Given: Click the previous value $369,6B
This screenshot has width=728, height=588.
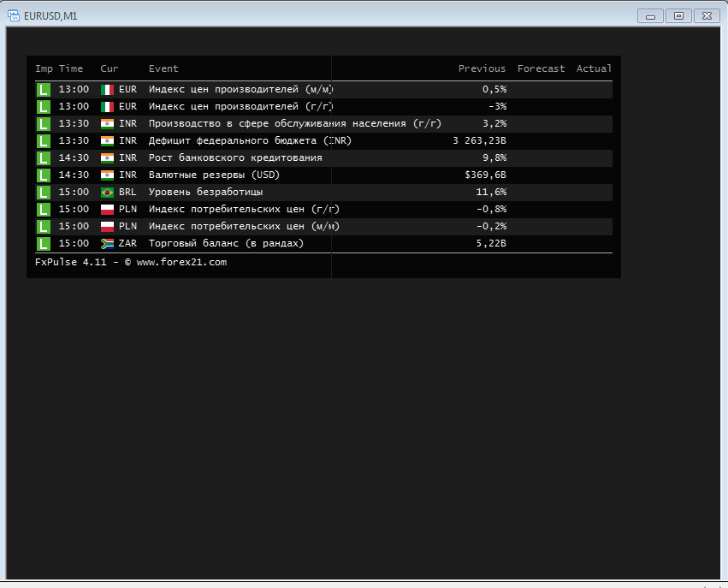Looking at the screenshot, I should pos(486,175).
